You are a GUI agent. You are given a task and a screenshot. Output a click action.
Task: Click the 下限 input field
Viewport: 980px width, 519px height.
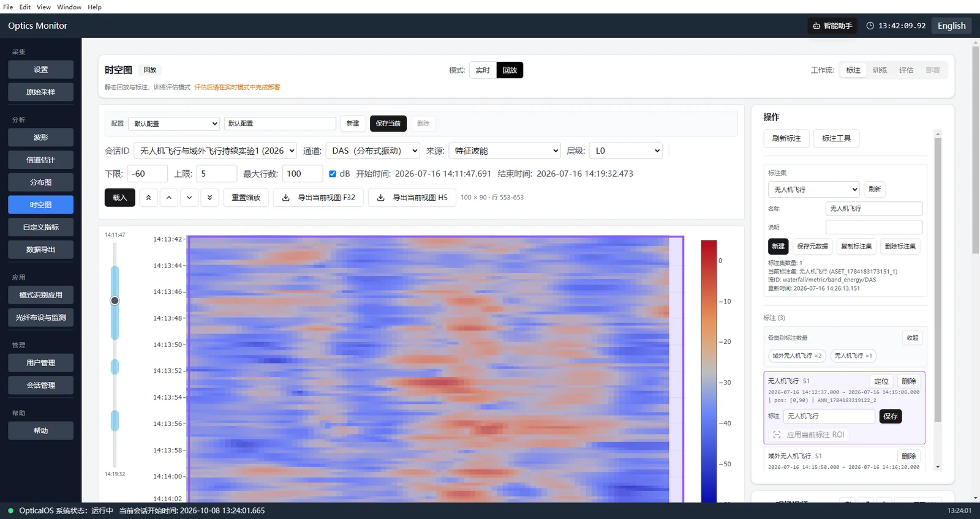pos(147,174)
